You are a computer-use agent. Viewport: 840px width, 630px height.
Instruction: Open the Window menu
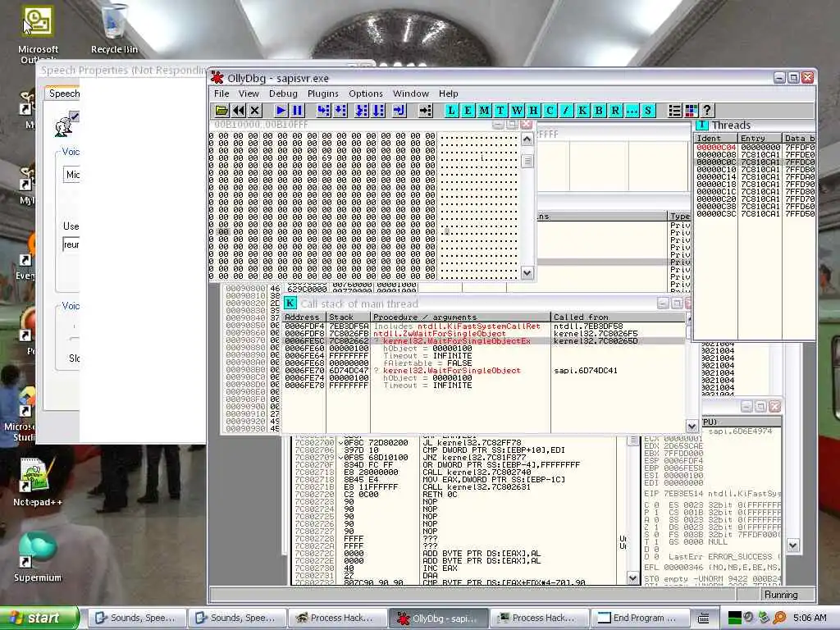[410, 94]
